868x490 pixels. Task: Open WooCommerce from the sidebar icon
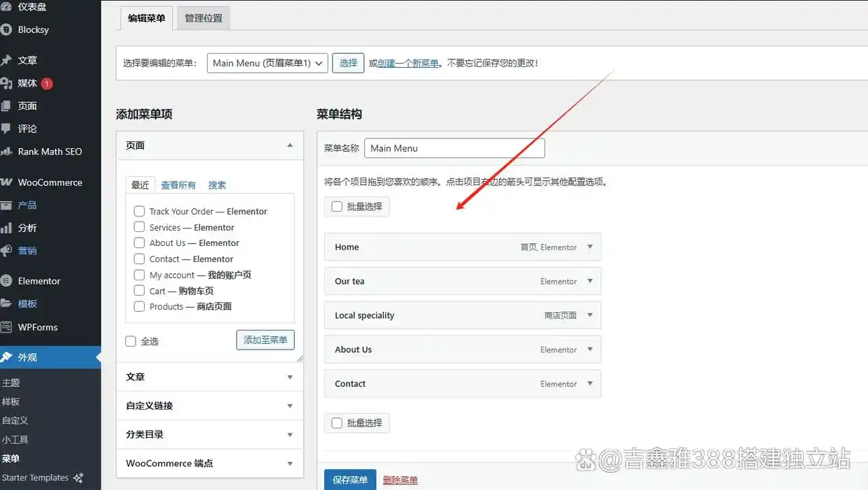coord(6,182)
